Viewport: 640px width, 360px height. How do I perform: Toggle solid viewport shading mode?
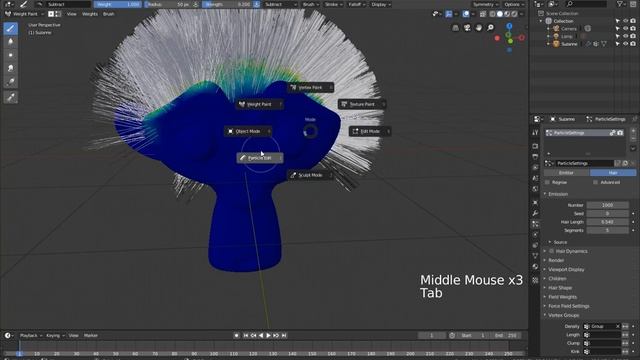500,14
